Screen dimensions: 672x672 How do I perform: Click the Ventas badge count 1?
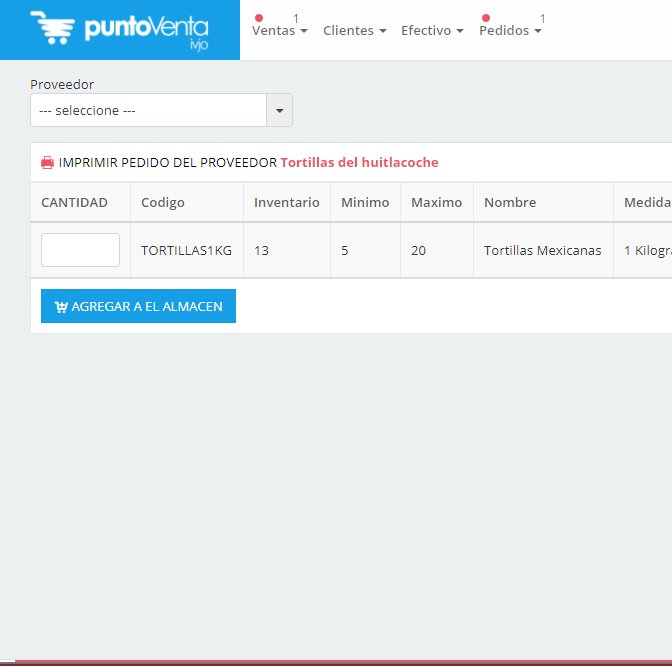point(296,18)
